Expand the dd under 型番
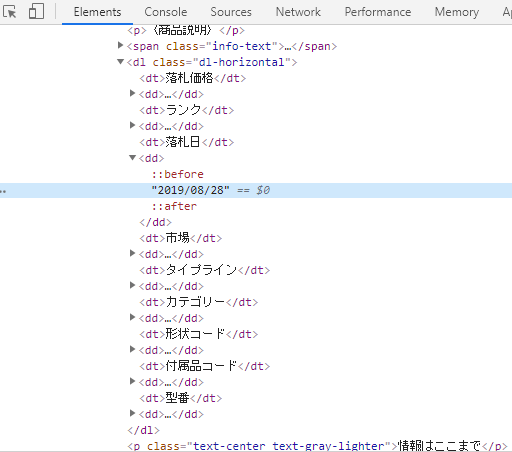512x452 pixels. coord(132,413)
